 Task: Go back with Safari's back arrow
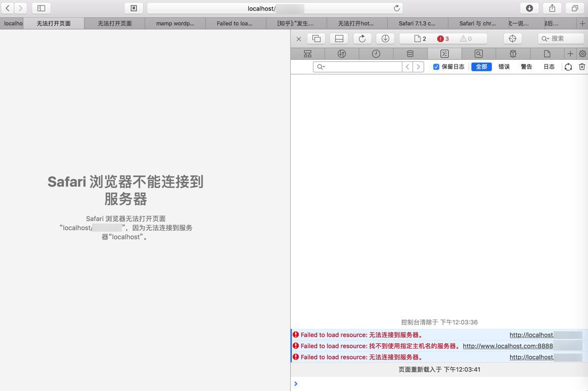8,8
